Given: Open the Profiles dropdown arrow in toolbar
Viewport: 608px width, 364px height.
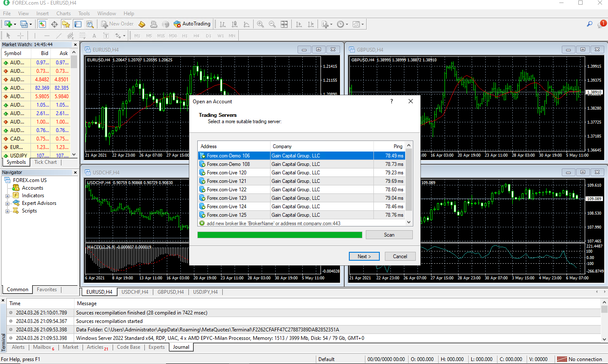Looking at the screenshot, I should pos(31,25).
